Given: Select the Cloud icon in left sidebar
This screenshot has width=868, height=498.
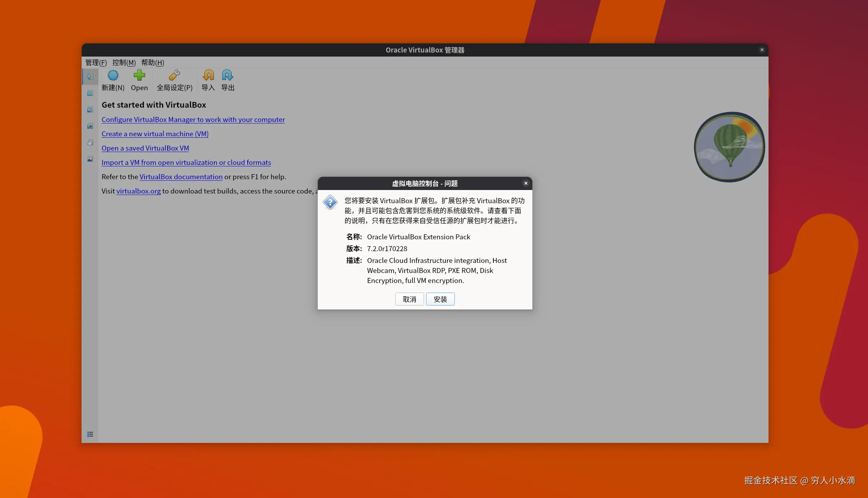Looking at the screenshot, I should click(x=90, y=142).
